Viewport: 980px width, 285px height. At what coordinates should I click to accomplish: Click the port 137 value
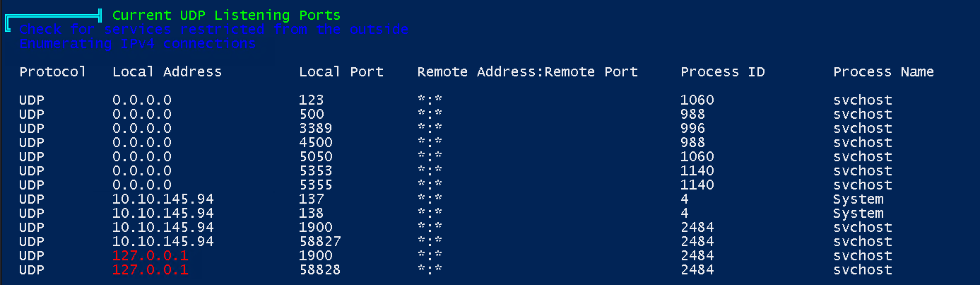pyautogui.click(x=312, y=199)
